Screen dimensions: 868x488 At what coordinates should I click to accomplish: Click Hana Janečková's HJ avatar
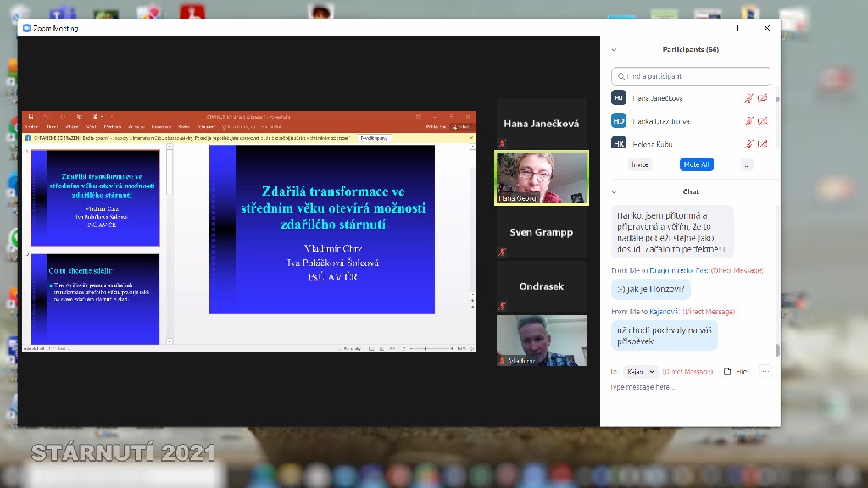(x=619, y=97)
